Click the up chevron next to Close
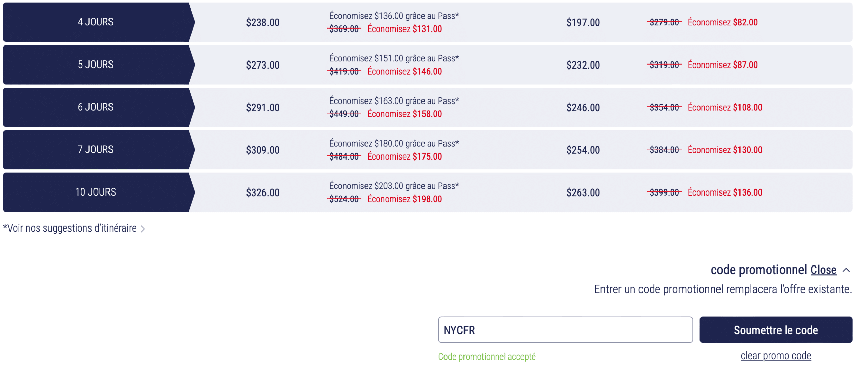Image resolution: width=868 pixels, height=367 pixels. coord(846,270)
